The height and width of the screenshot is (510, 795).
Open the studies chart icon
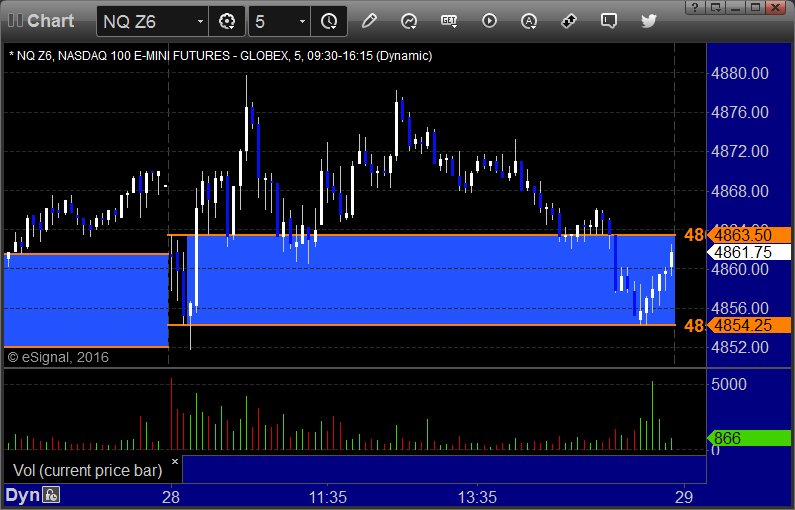[x=409, y=21]
